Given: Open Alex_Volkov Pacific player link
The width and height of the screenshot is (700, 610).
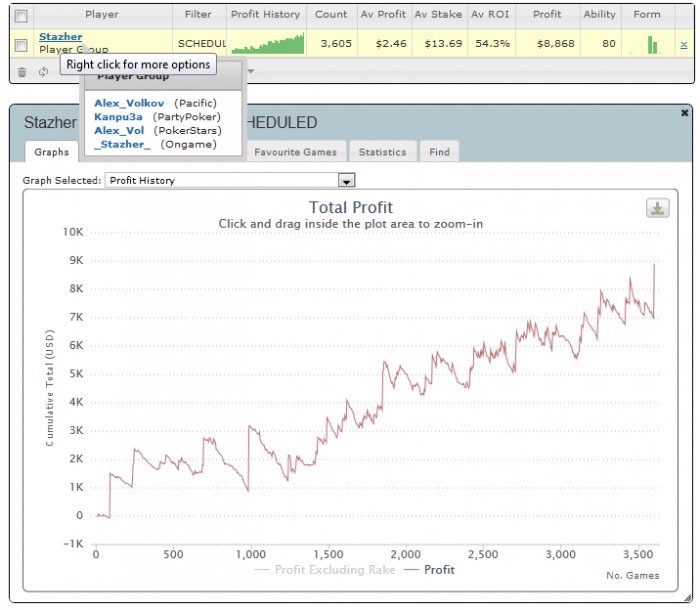Looking at the screenshot, I should 131,103.
